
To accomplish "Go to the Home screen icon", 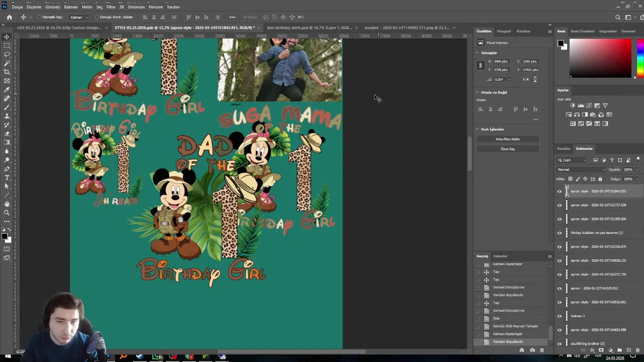I will tap(9, 17).
